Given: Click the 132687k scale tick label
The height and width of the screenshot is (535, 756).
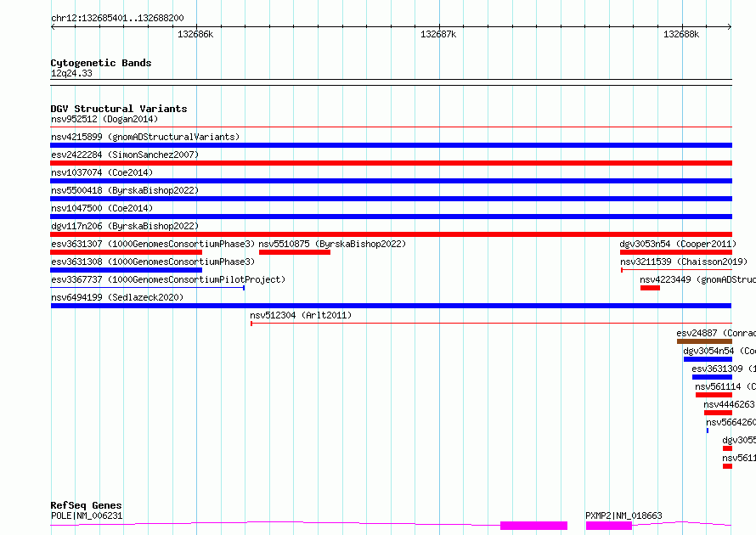Looking at the screenshot, I should pyautogui.click(x=438, y=34).
